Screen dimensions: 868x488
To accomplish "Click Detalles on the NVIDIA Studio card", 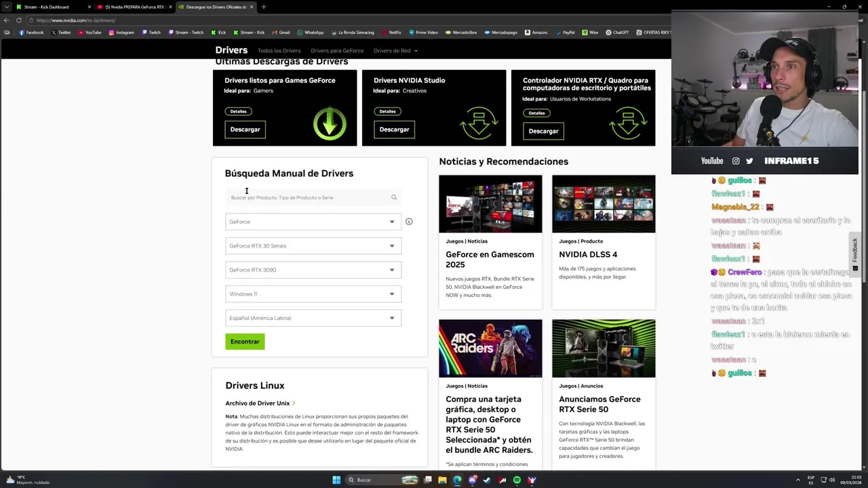I will coord(387,111).
